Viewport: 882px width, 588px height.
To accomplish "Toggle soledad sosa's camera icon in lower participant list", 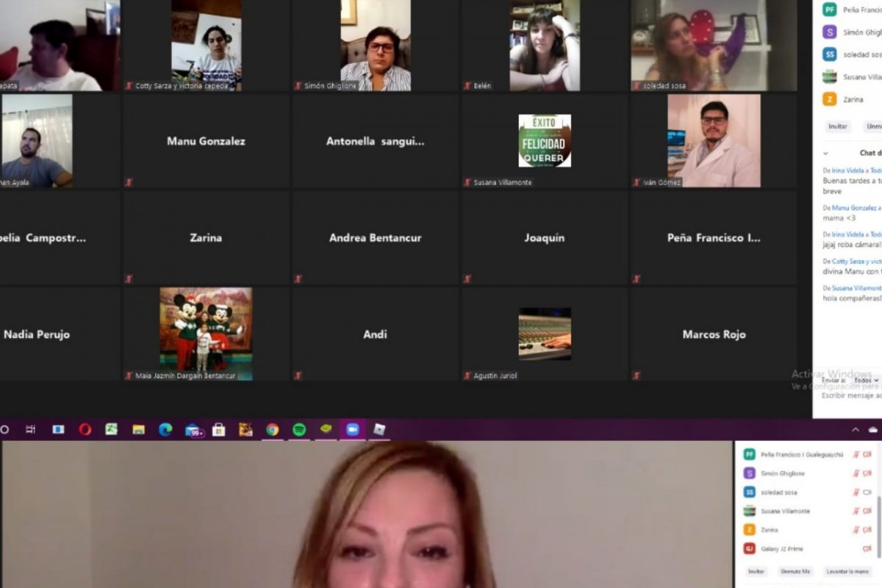I will 867,492.
